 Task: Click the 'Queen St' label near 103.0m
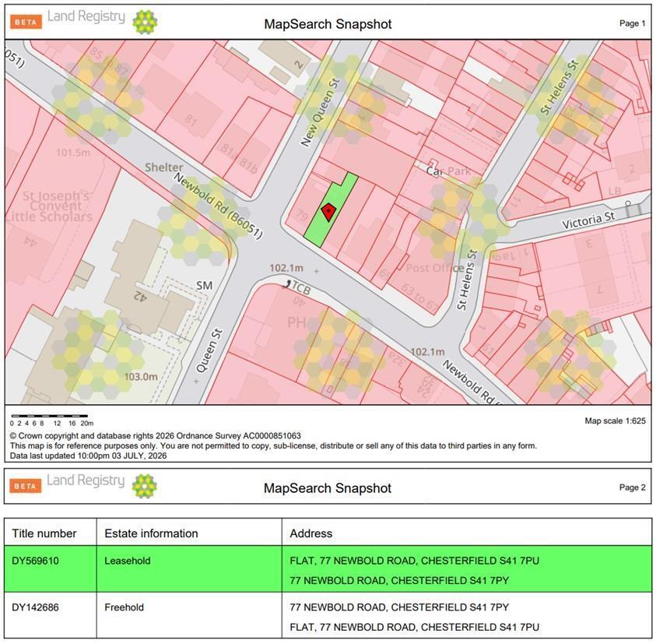click(209, 351)
